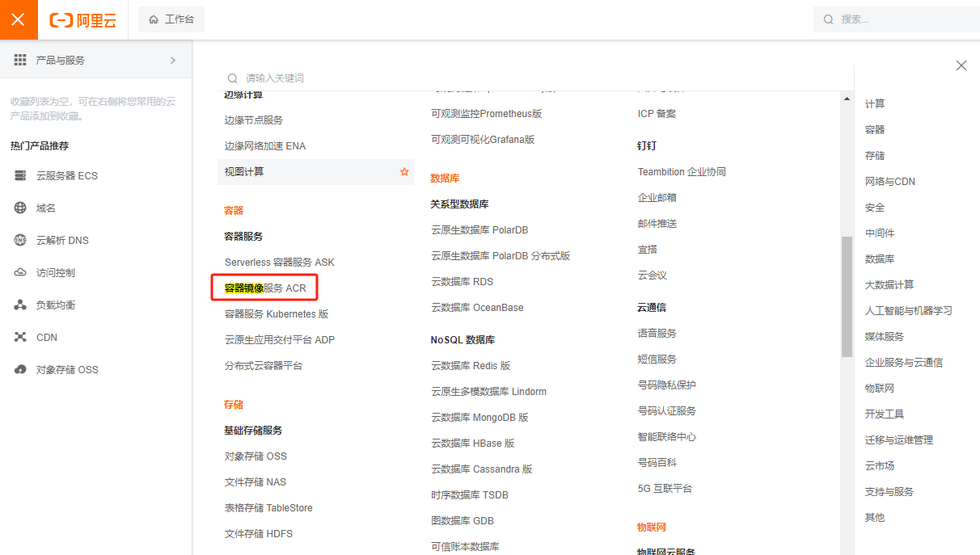Close the orange X menu button

(x=19, y=19)
